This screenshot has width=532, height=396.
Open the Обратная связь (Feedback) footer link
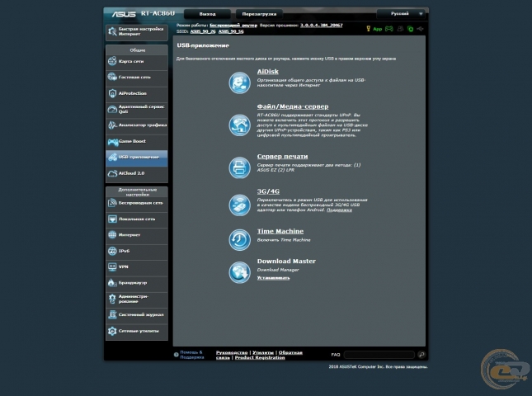click(x=290, y=352)
